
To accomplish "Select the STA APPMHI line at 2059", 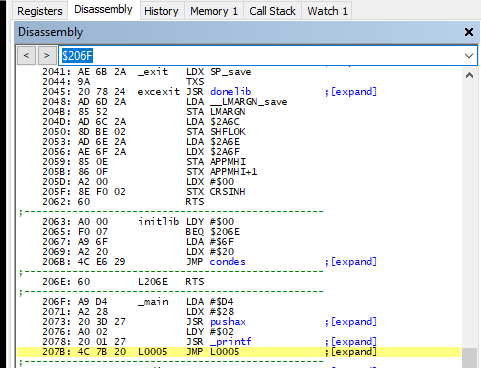I will click(x=144, y=162).
